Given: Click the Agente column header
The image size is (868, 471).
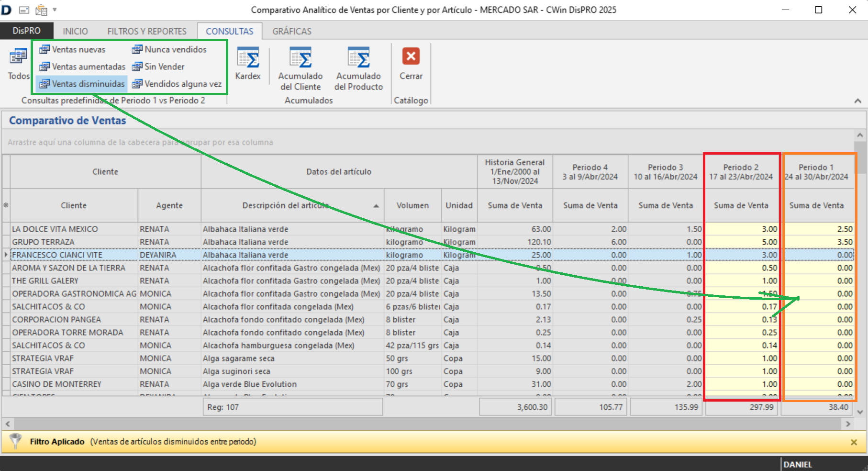Looking at the screenshot, I should pos(169,205).
